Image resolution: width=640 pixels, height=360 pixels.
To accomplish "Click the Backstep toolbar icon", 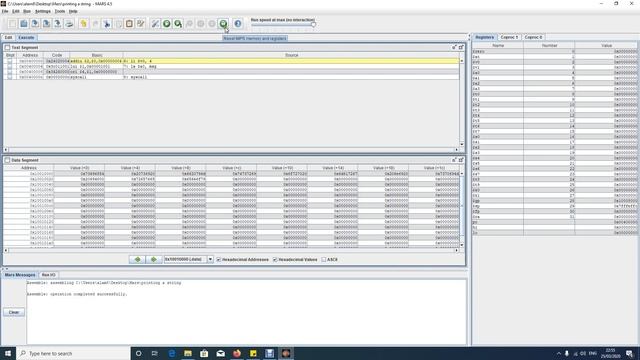I will point(189,24).
